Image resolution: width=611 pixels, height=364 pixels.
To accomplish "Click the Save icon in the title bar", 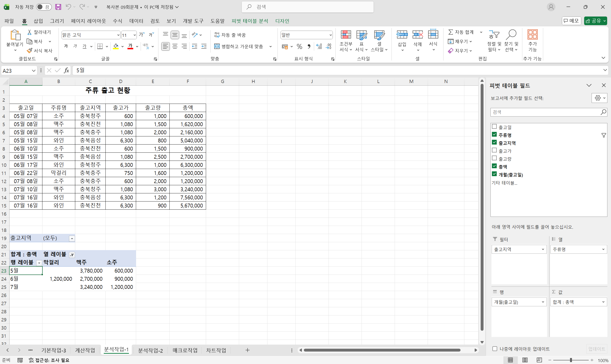I will [58, 7].
